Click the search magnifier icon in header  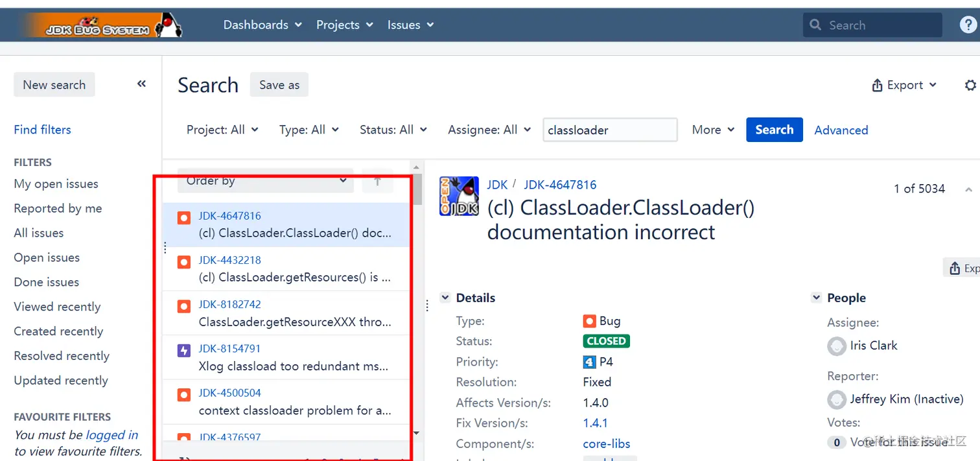pyautogui.click(x=815, y=25)
